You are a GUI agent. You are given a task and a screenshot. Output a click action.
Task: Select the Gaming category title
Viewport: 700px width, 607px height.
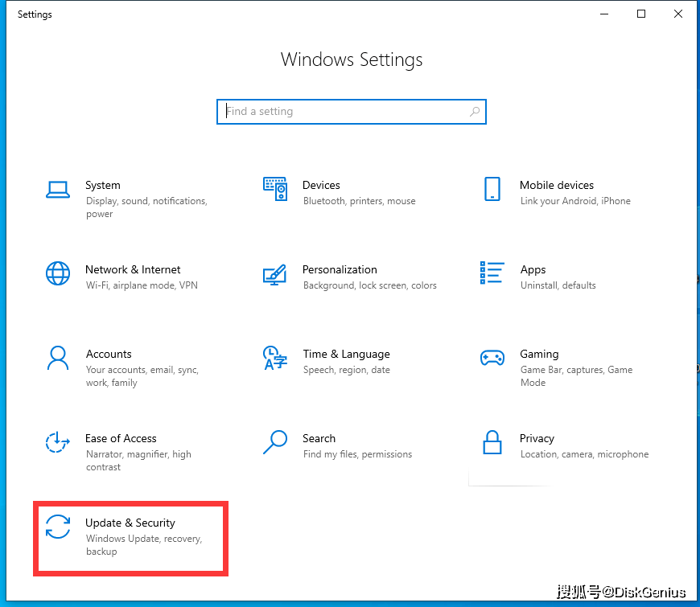coord(539,354)
